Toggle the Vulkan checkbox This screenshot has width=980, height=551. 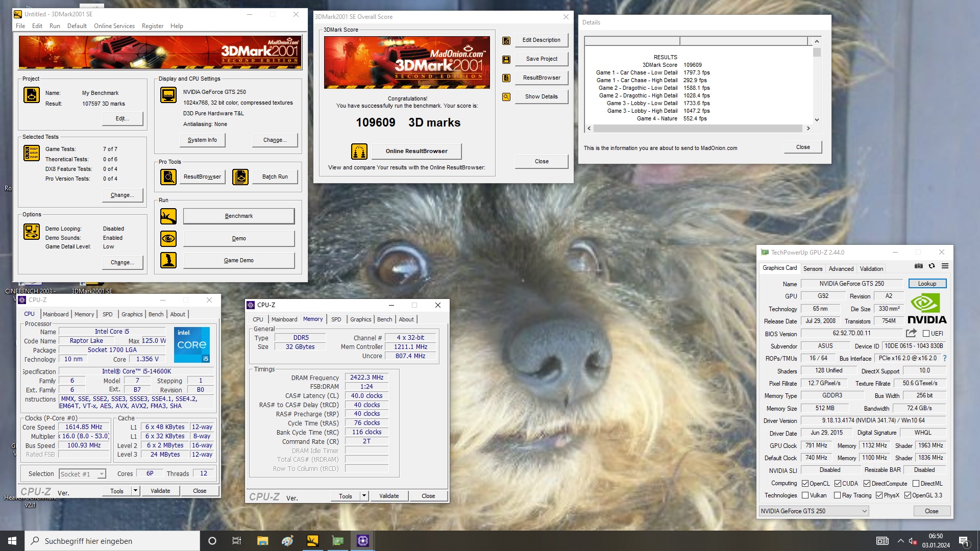(805, 495)
